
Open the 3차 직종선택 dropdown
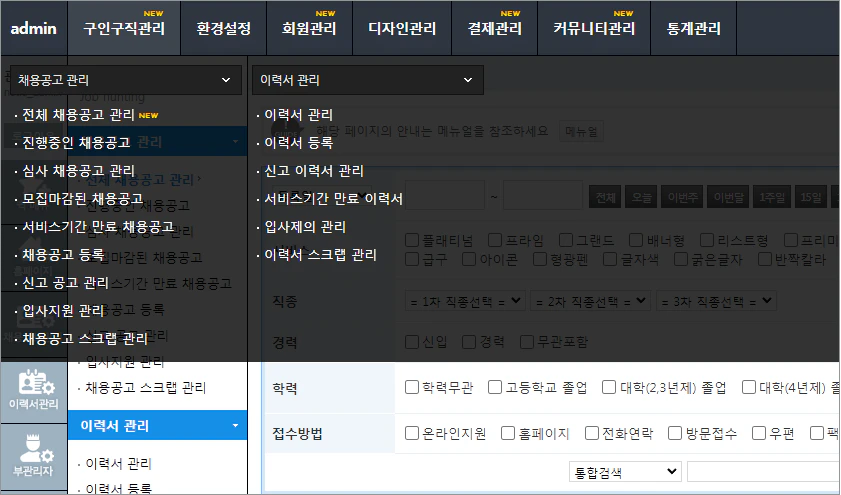716,301
